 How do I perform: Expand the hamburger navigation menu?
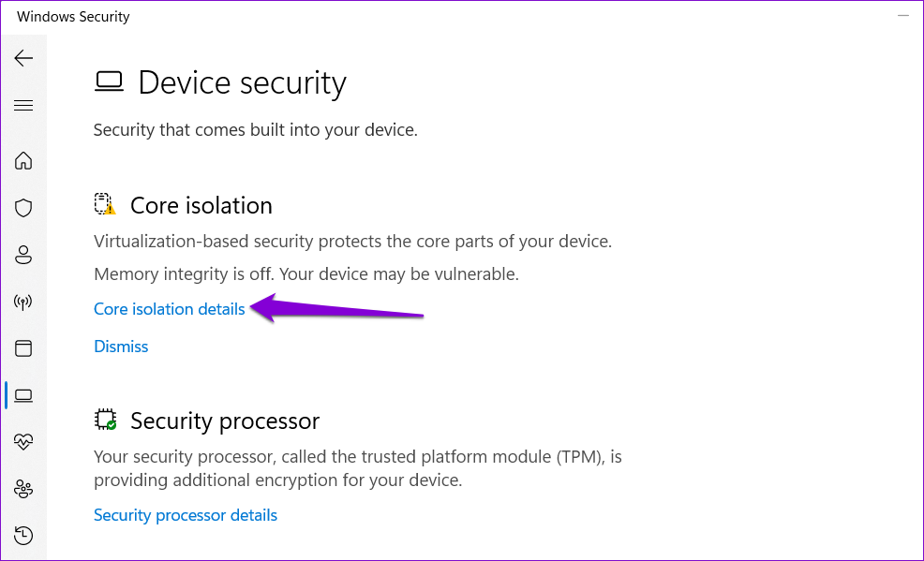coord(23,106)
